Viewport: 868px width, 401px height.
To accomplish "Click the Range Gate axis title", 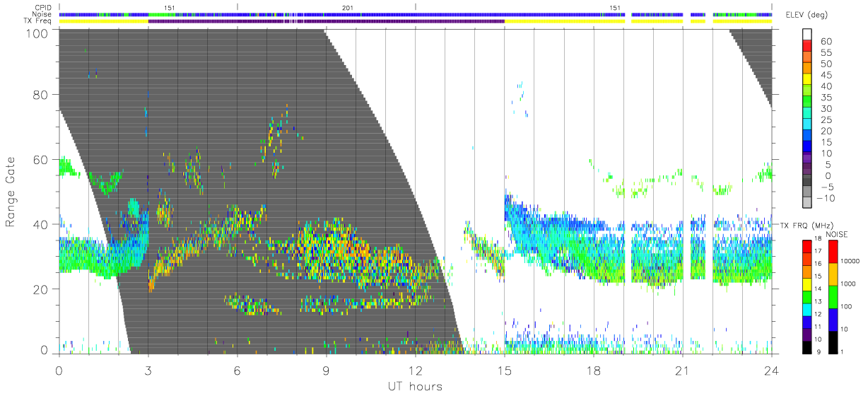I will pyautogui.click(x=11, y=192).
